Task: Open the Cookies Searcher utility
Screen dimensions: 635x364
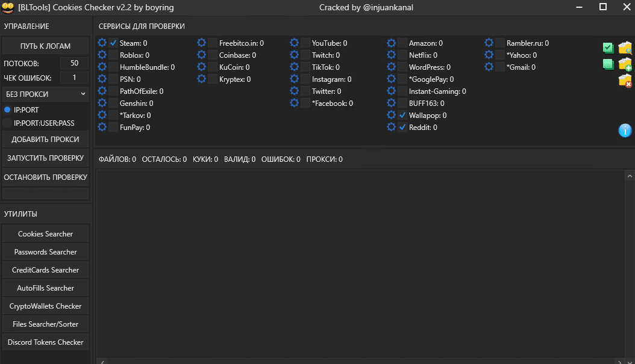Action: pos(45,234)
